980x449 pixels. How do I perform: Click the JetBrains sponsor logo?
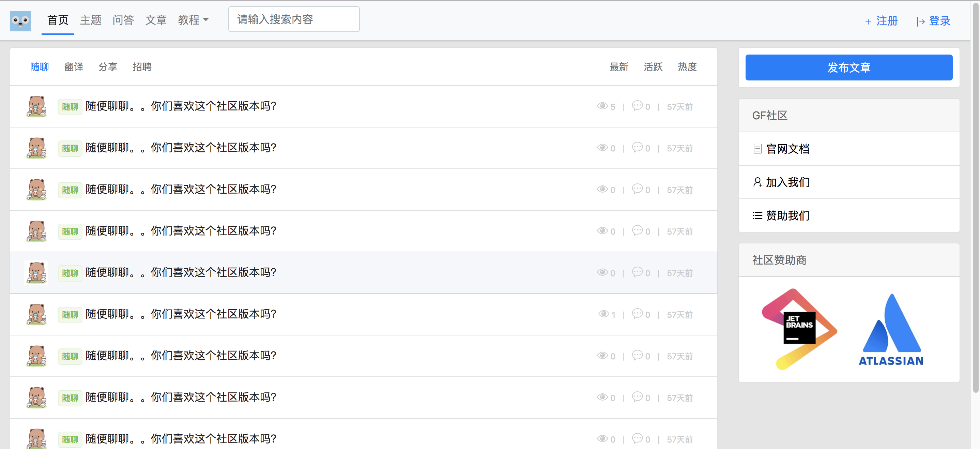pyautogui.click(x=799, y=329)
